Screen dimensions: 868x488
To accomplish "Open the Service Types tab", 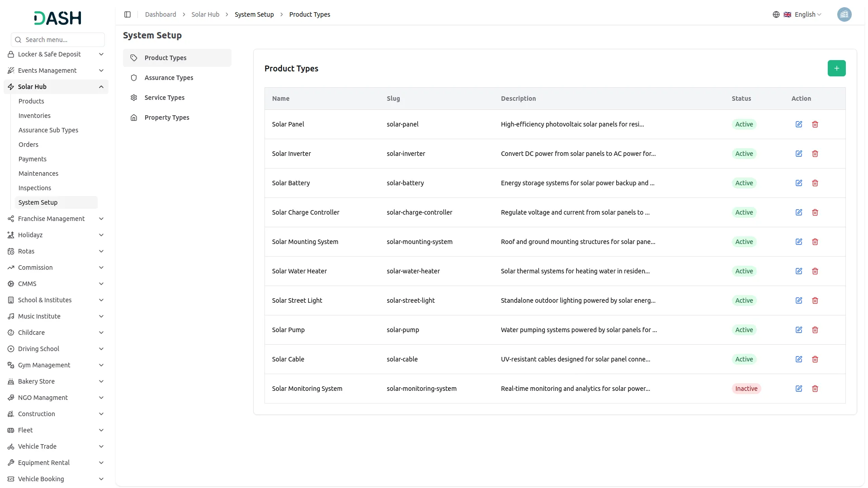I will coord(165,98).
